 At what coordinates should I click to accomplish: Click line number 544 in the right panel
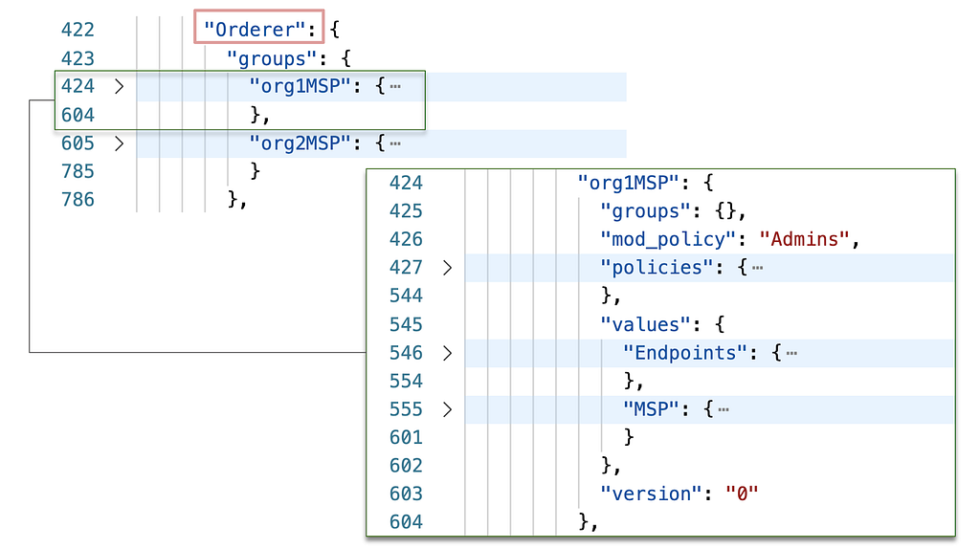(x=406, y=296)
